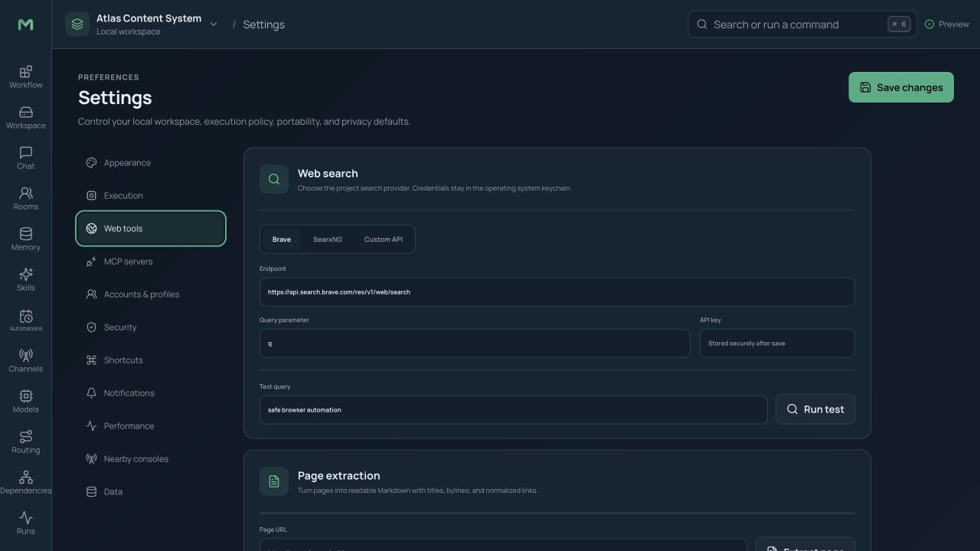
Task: Open Notifications settings
Action: pyautogui.click(x=151, y=393)
